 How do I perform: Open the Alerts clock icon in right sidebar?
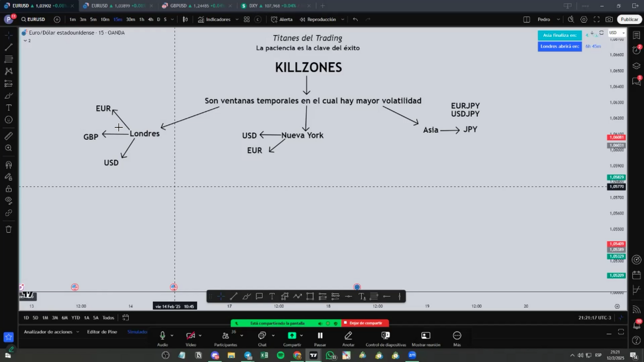click(636, 51)
